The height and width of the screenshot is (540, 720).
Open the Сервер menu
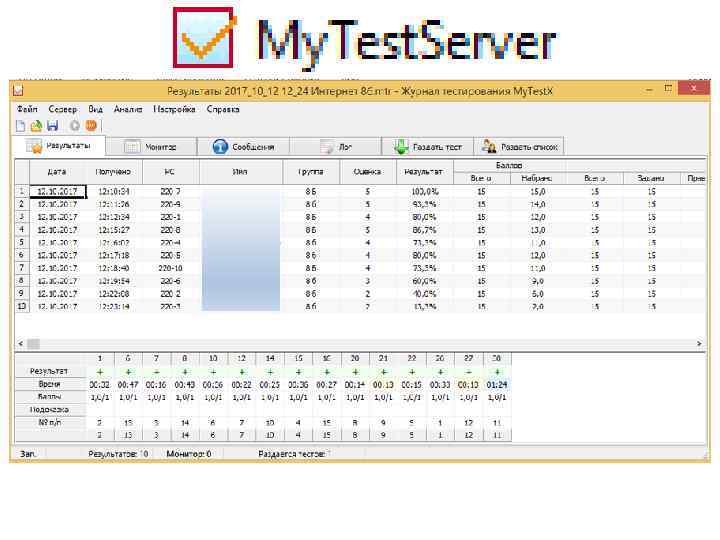click(x=62, y=109)
